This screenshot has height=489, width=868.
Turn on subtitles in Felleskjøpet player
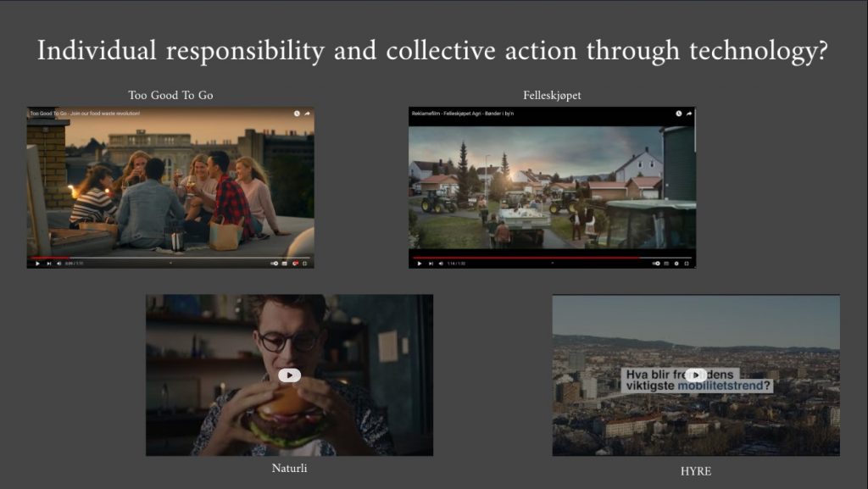pyautogui.click(x=666, y=264)
